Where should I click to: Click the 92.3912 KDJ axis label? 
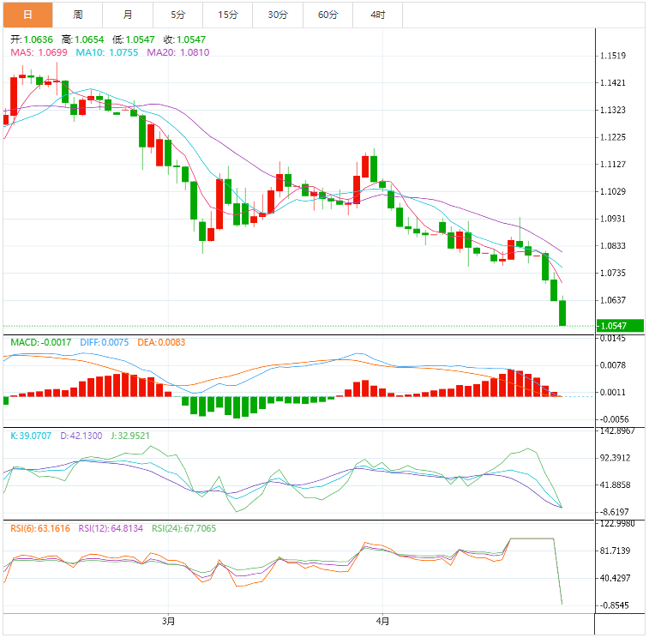click(x=615, y=458)
